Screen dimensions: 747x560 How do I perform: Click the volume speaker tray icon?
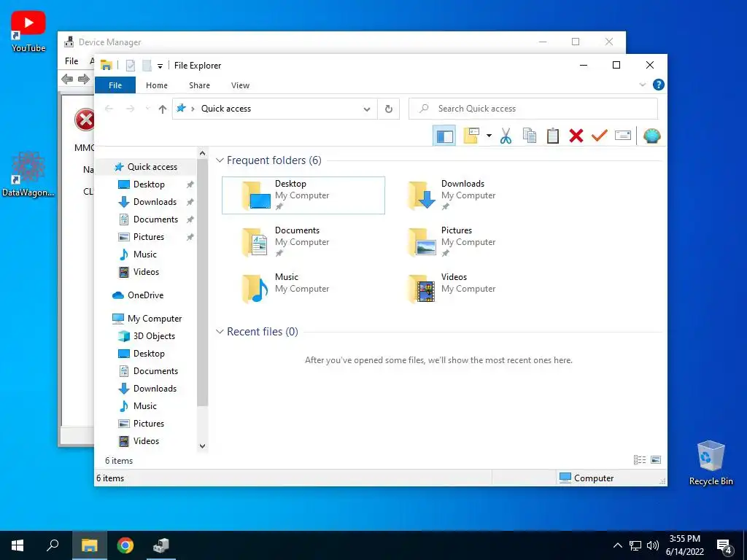[x=653, y=545]
